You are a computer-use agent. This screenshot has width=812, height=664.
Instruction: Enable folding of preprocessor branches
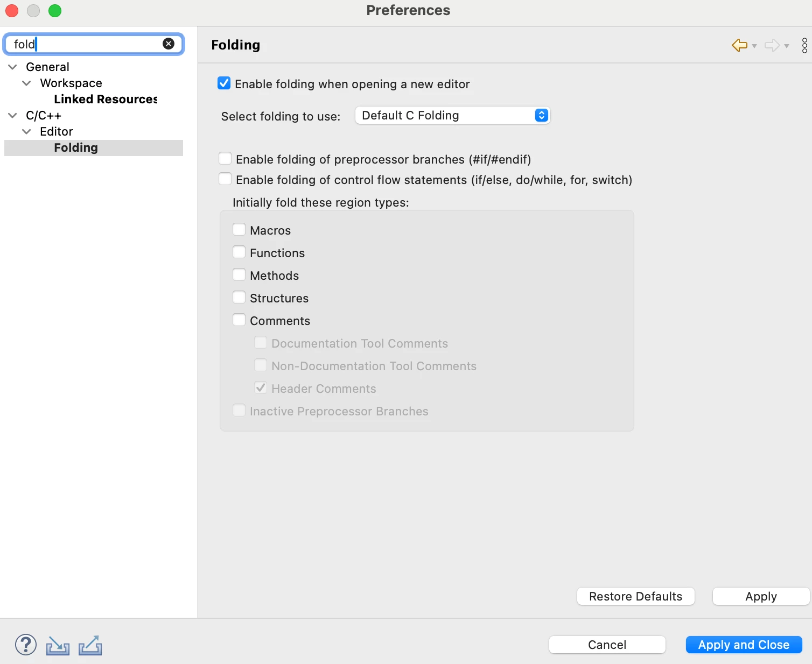point(225,159)
